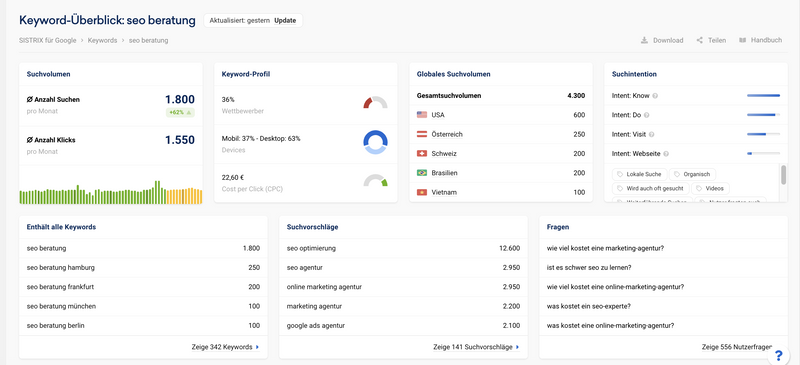Click info icon next to Intent: Visit
The width and height of the screenshot is (800, 365).
[x=652, y=135]
